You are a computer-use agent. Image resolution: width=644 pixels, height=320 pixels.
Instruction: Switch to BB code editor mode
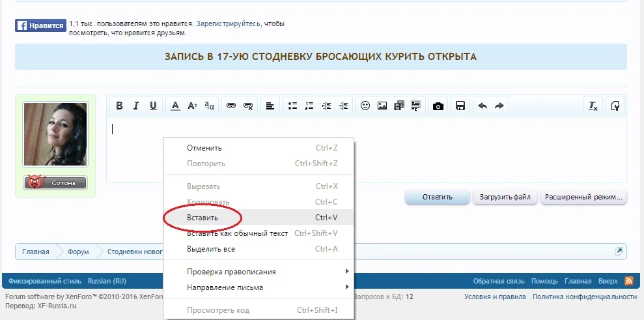click(x=615, y=106)
